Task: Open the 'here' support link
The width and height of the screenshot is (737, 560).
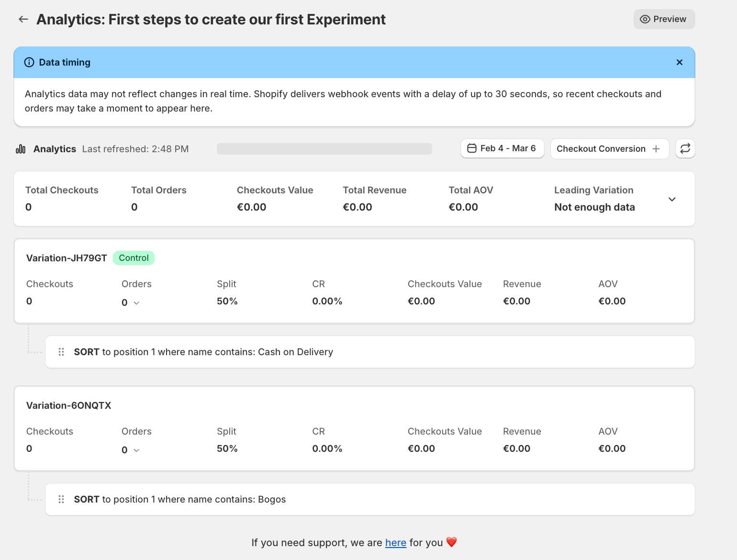Action: 395,542
